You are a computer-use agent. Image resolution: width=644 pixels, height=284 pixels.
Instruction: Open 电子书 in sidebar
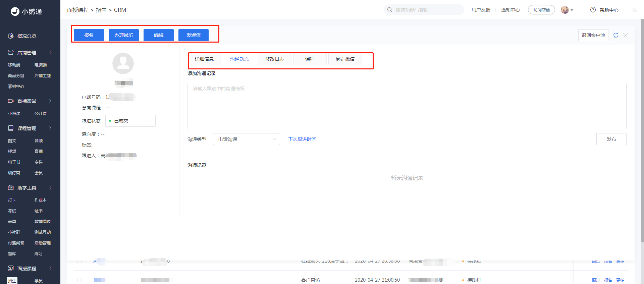coord(14,162)
